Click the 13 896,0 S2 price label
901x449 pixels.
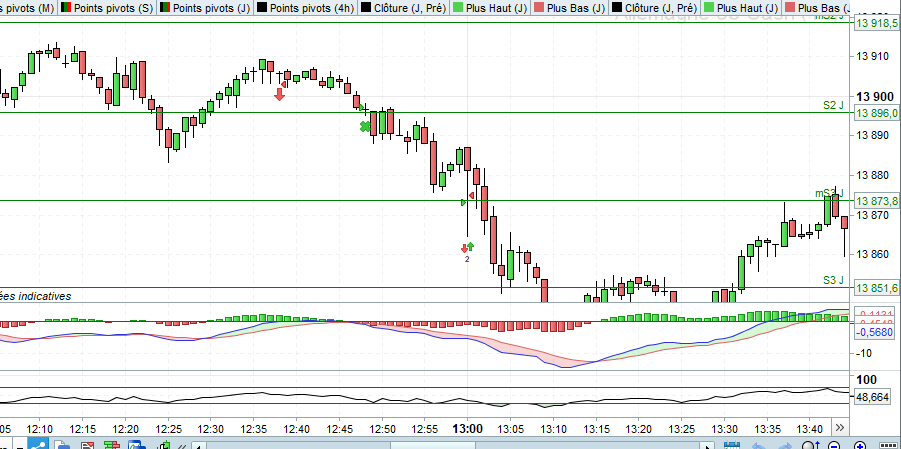[876, 113]
